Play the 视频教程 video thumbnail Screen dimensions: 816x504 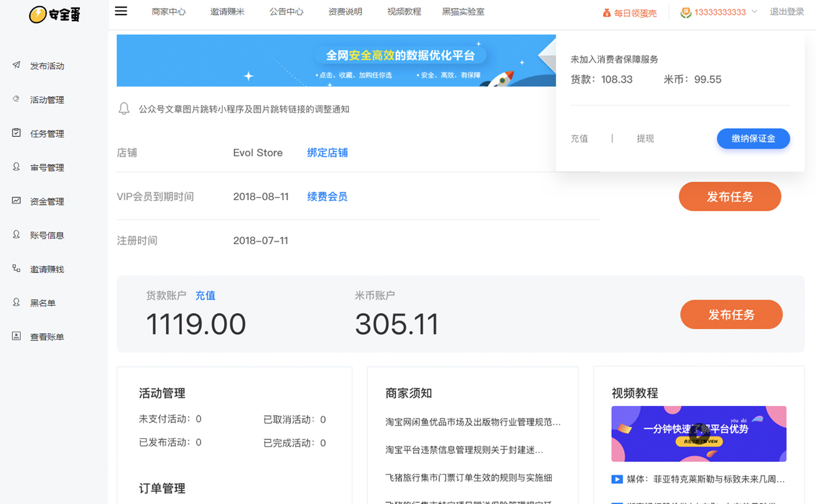tap(699, 434)
